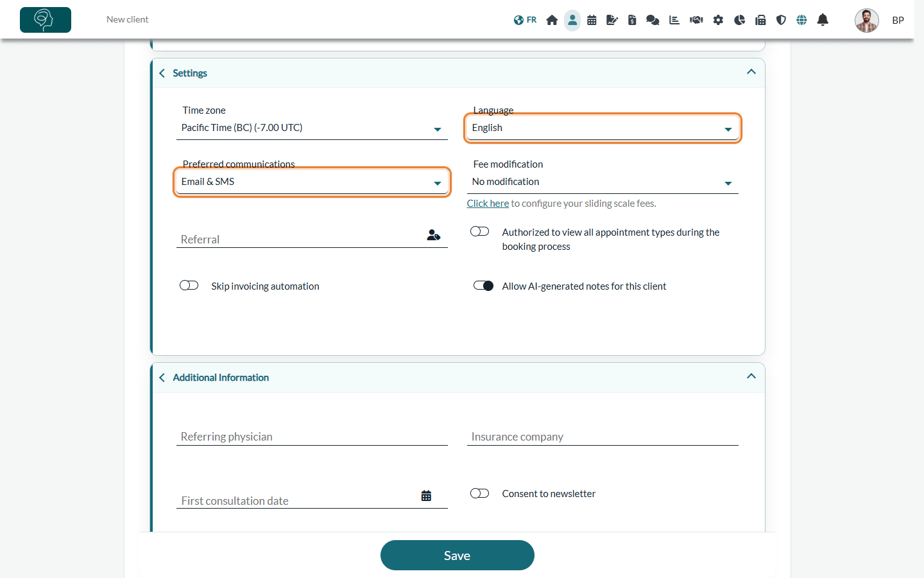
Task: Click the Additional Information back arrow
Action: (162, 378)
